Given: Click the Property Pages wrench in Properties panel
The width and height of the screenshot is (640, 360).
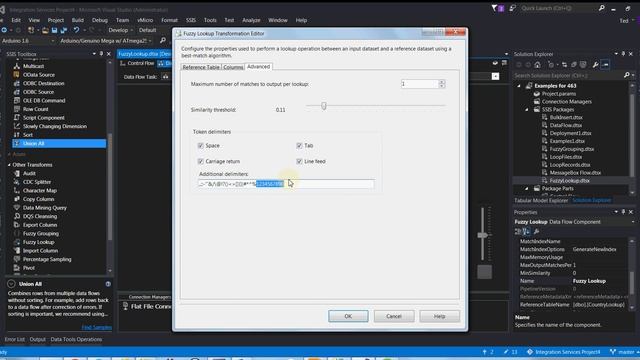Looking at the screenshot, I should click(x=536, y=231).
